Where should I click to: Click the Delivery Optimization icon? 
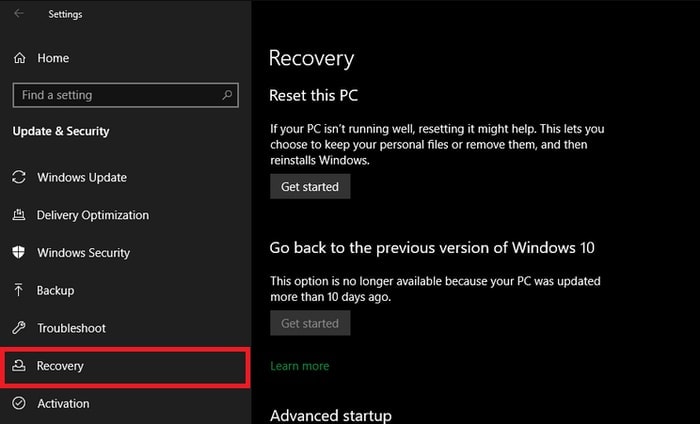tap(19, 215)
